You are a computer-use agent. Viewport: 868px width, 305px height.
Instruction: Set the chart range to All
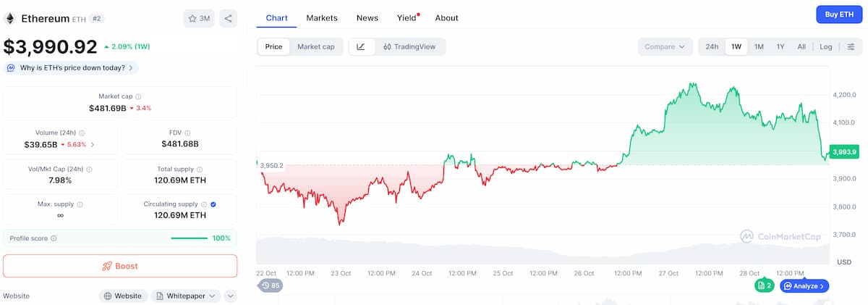point(801,47)
